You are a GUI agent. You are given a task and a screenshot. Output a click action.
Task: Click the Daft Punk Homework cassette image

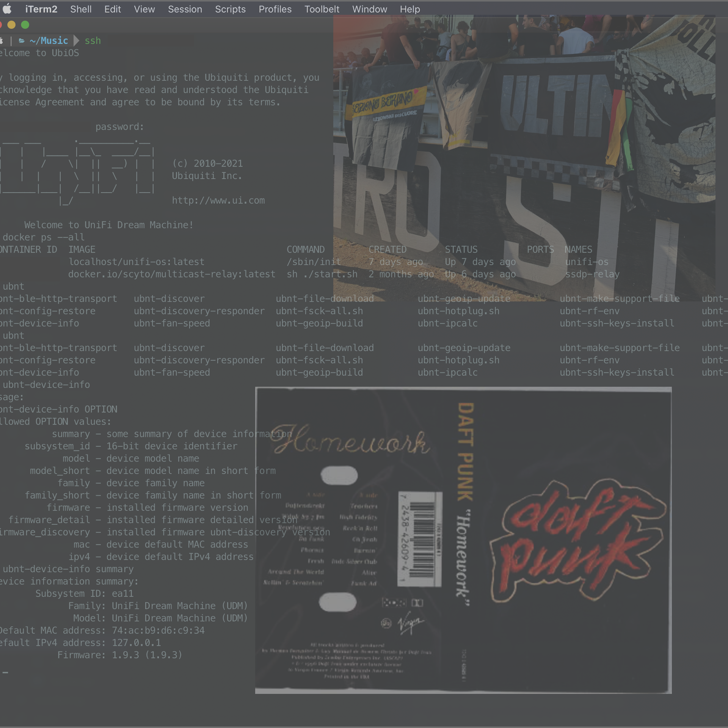463,540
